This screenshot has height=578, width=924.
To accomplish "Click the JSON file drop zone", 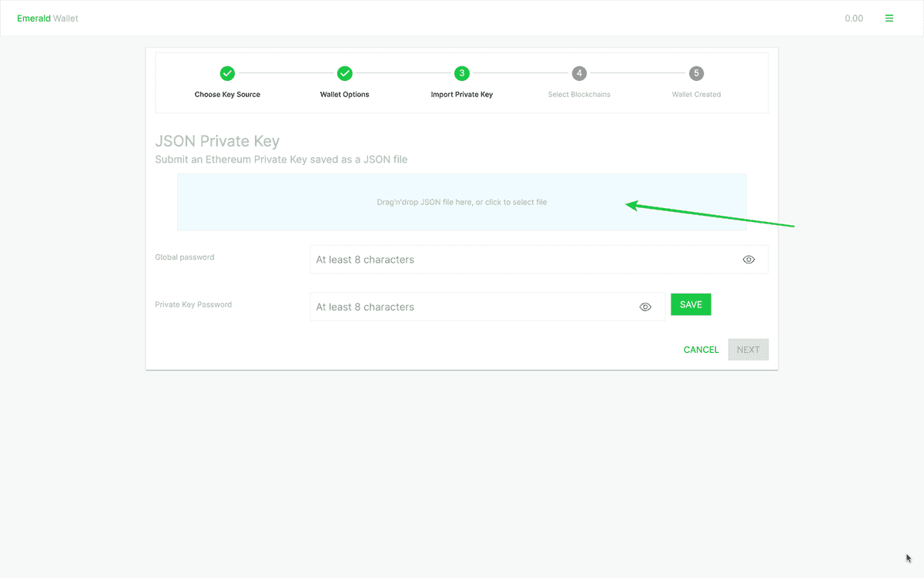I will (x=461, y=202).
